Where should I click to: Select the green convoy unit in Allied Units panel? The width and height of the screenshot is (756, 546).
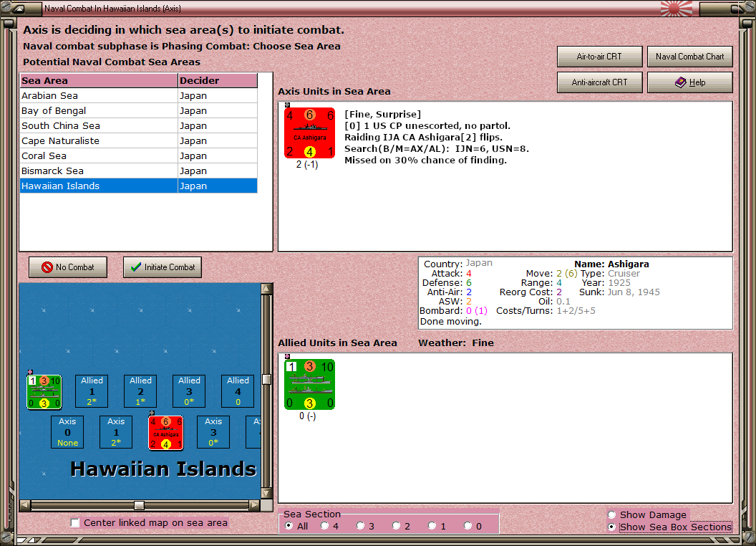click(309, 384)
